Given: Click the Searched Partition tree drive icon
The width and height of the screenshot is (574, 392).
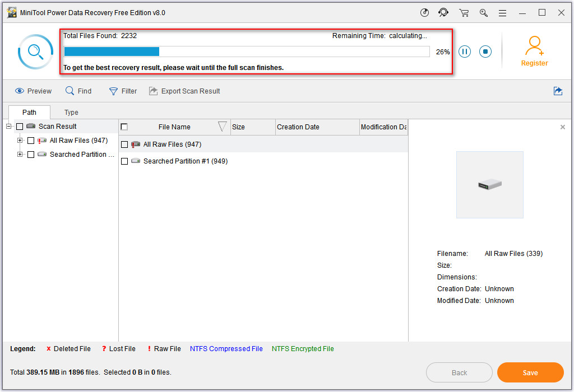Looking at the screenshot, I should (42, 154).
